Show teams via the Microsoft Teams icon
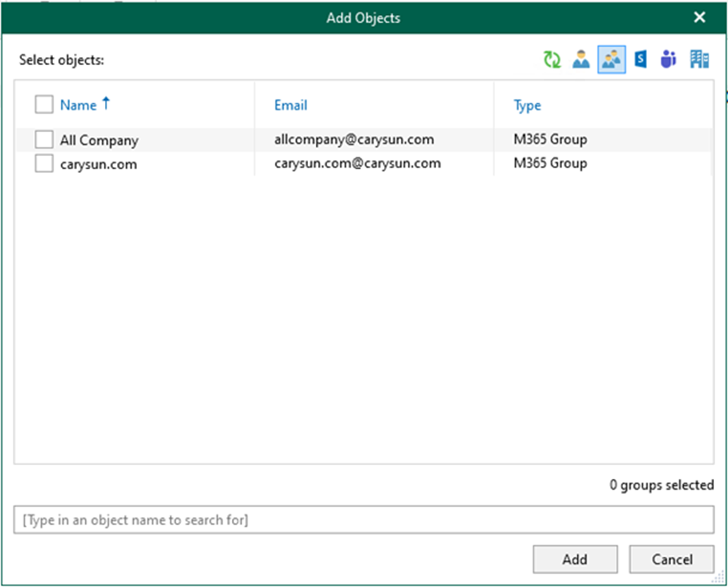 [668, 60]
